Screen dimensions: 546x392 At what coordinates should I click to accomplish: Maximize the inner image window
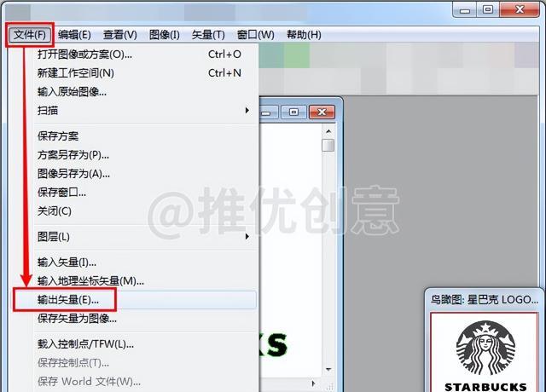pyautogui.click(x=293, y=112)
